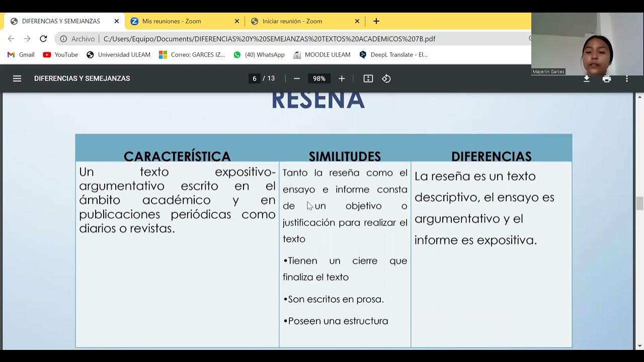The image size is (644, 362).
Task: Click the text "Son escritos en prosa."
Action: 336,299
